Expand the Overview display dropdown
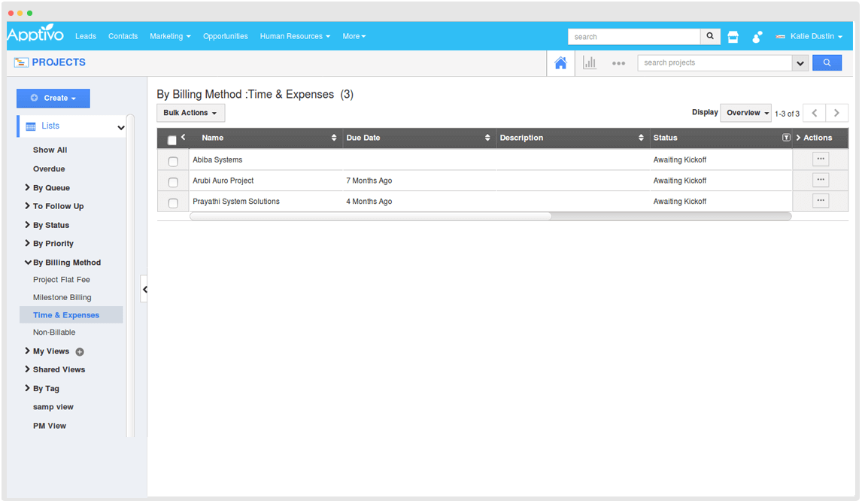This screenshot has width=865, height=504. point(745,113)
